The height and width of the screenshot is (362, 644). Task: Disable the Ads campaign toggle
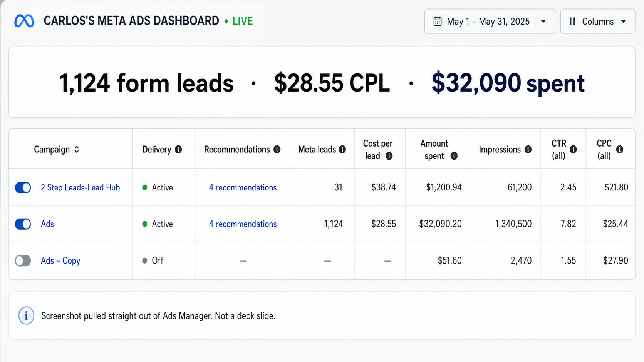(23, 224)
